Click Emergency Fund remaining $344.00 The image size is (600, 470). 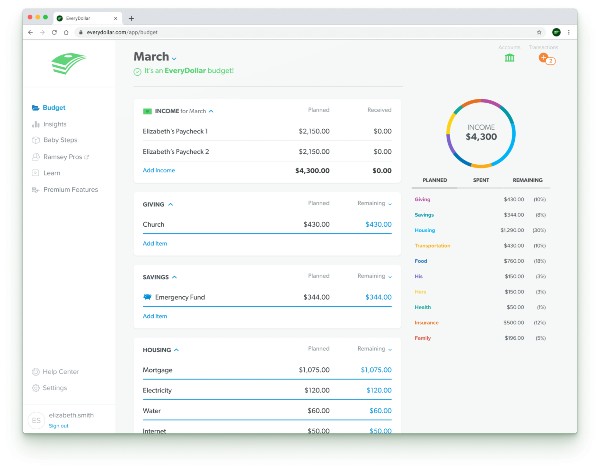[x=378, y=297]
